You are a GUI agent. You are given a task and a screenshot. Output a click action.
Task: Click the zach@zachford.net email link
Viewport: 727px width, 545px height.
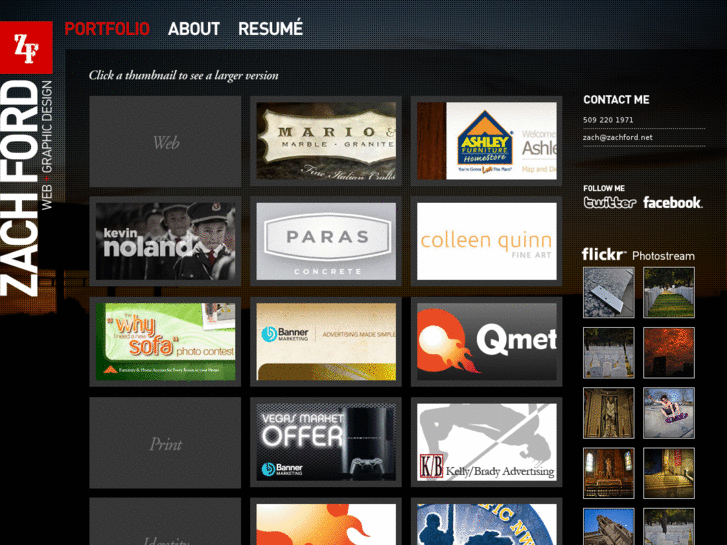(618, 137)
